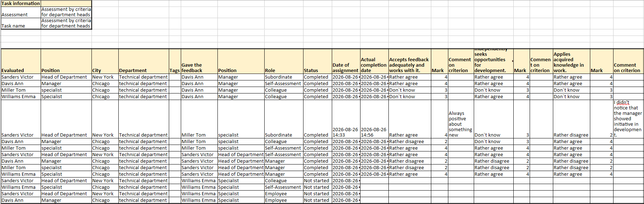Screen dimensions: 644x204
Task: Select 'Employee' role in the Sanders Victor row
Action: 284,194
